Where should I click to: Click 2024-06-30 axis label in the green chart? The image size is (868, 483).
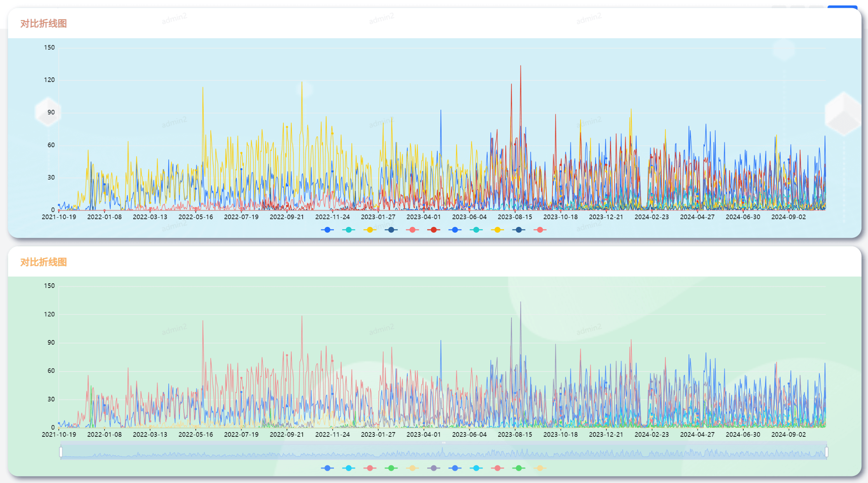(x=743, y=434)
